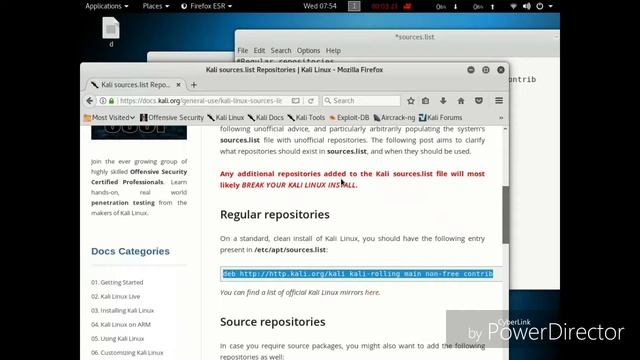Click the green padlock security icon

click(111, 101)
